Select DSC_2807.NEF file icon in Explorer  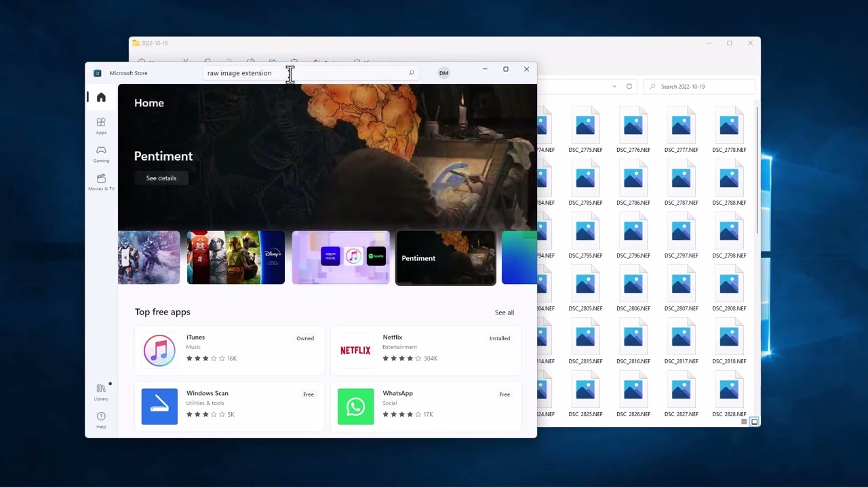[682, 283]
